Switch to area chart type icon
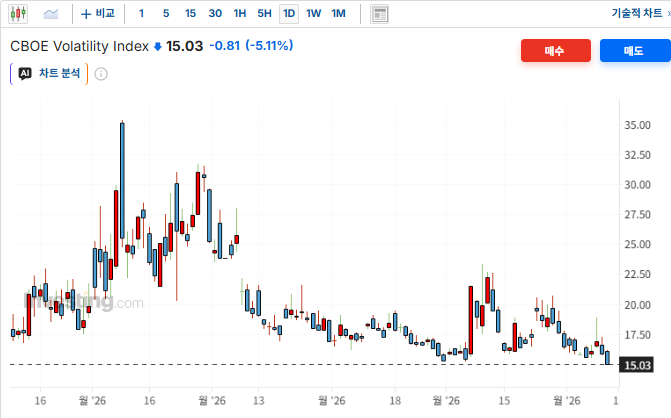 (51, 14)
